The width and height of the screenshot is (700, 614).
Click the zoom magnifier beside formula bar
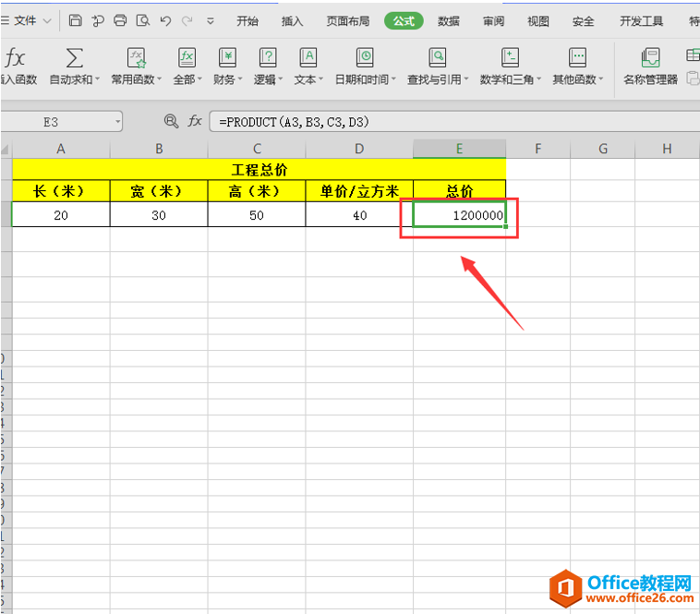171,121
